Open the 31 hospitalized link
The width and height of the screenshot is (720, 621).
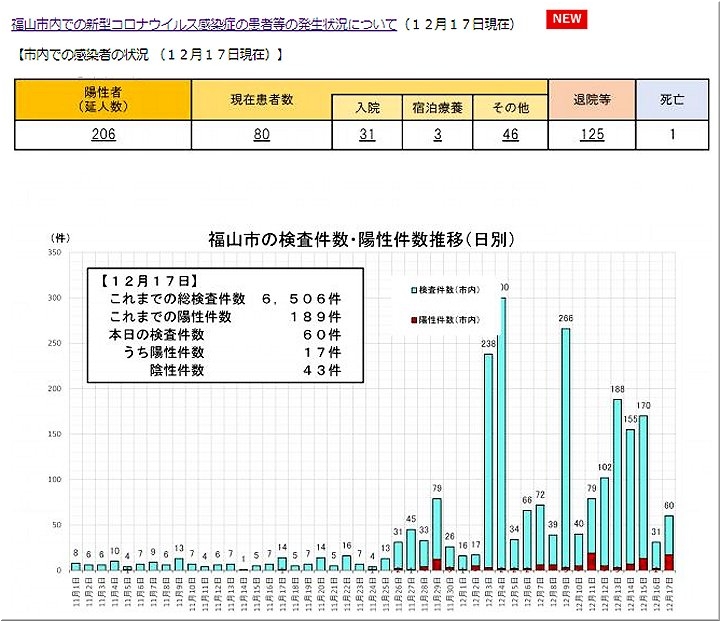[x=367, y=135]
